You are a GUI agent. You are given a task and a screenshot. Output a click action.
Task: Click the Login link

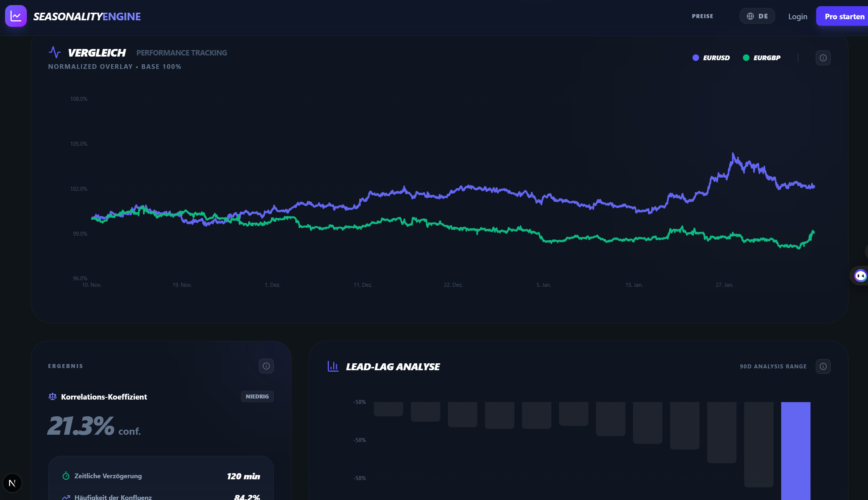(x=798, y=16)
